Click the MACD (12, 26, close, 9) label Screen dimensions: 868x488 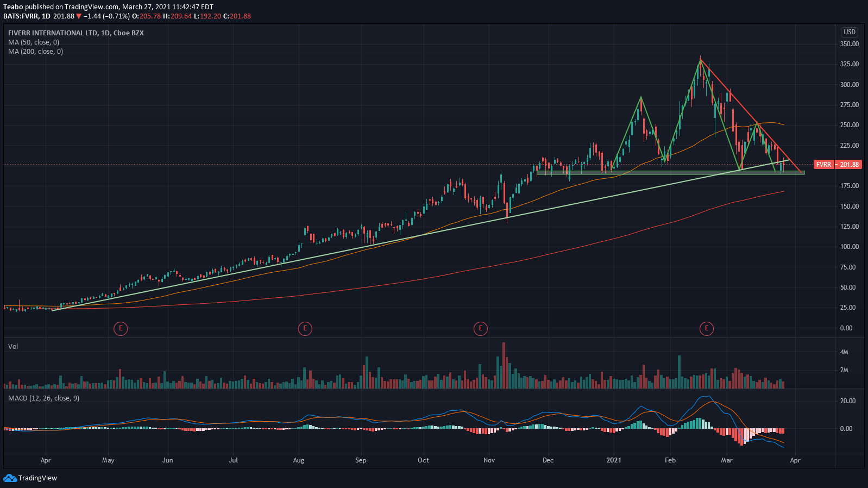43,398
